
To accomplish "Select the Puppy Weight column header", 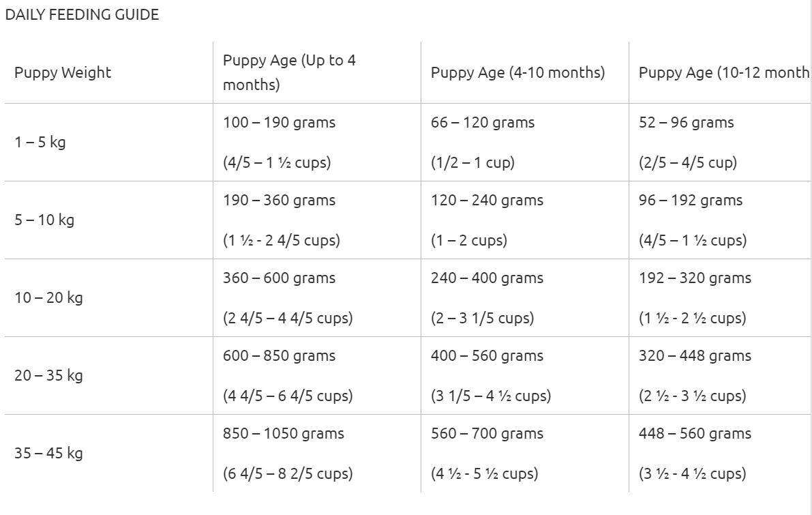I will point(63,73).
